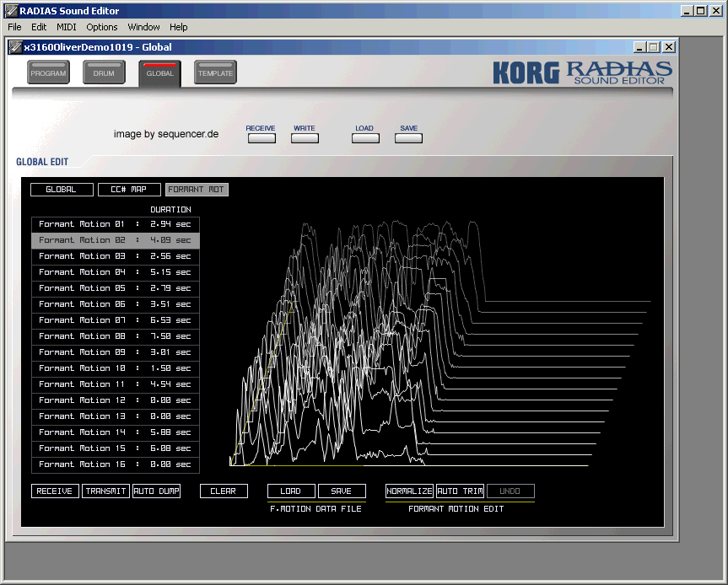Click the bottom RECEIVE button next to TRANSMIT
This screenshot has width=728, height=585.
tap(55, 491)
